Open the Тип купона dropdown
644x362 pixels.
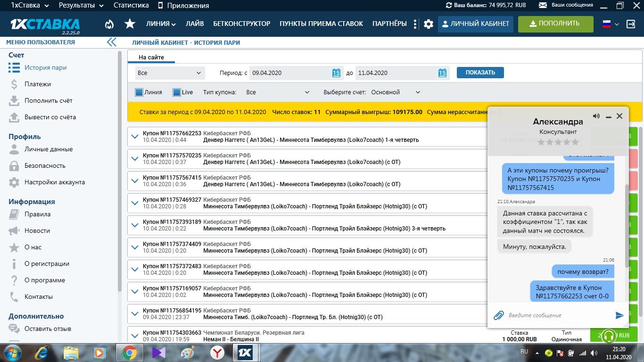pyautogui.click(x=277, y=92)
